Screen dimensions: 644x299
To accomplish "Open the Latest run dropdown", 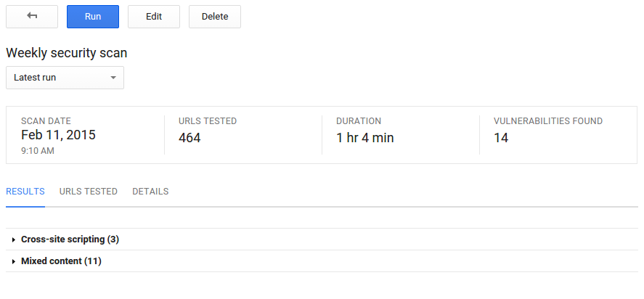I will (x=65, y=78).
